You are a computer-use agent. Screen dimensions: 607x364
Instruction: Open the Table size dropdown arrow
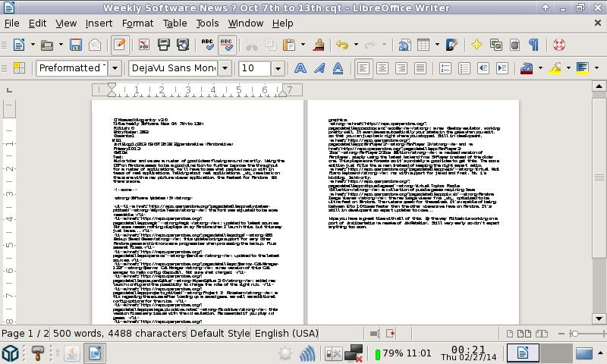(438, 45)
